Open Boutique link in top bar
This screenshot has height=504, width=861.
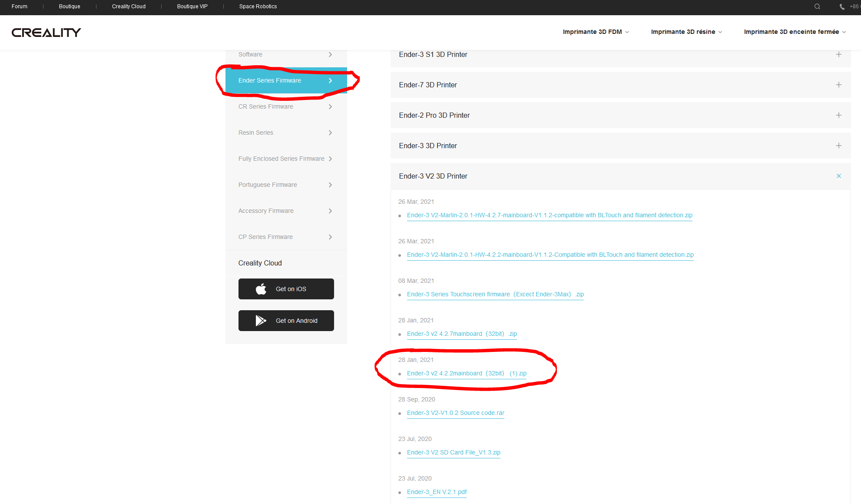(70, 7)
